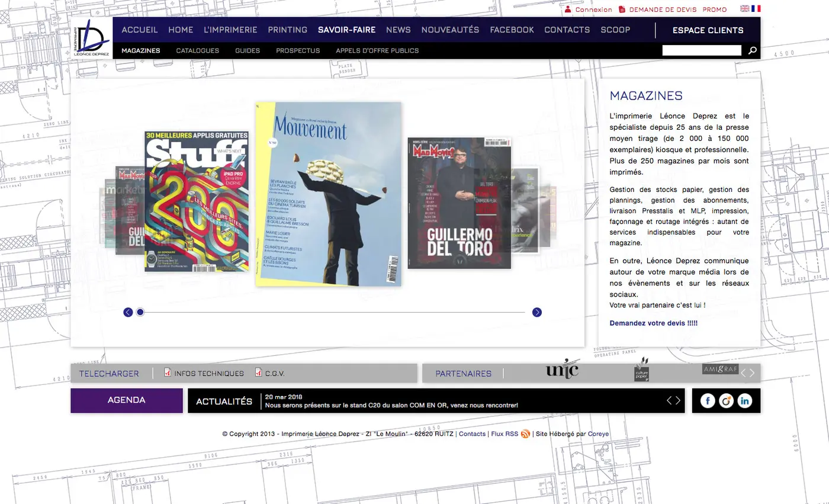Select the MAGAZINES submenu tab

click(x=141, y=50)
